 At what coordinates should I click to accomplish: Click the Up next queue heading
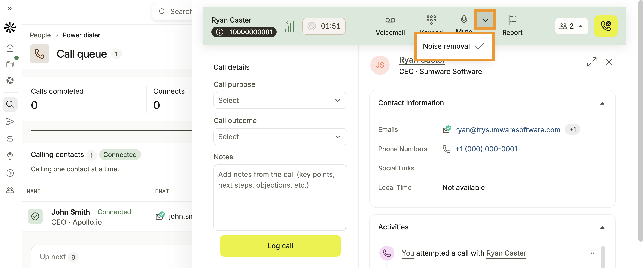[x=53, y=257]
